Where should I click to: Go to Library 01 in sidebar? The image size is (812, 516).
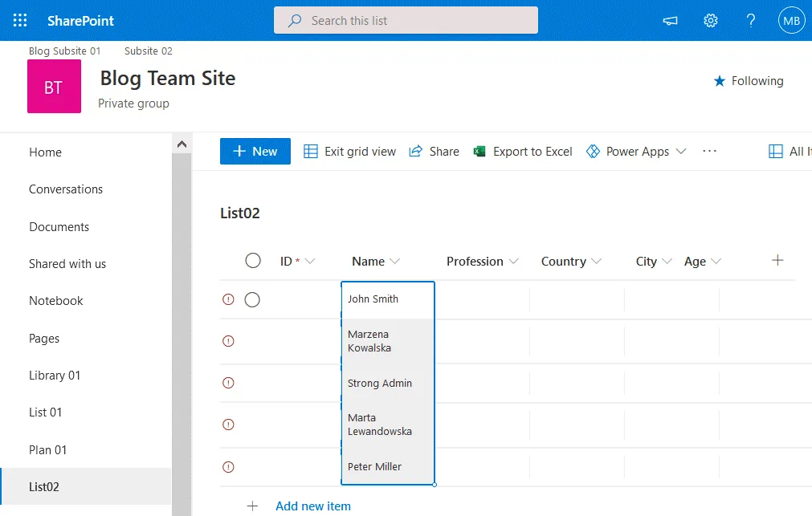coord(55,376)
